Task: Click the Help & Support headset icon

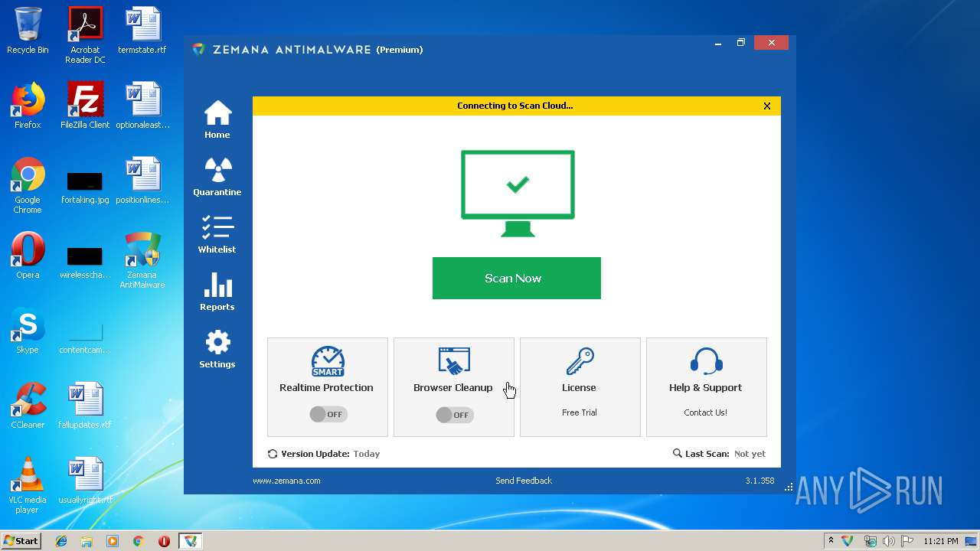Action: (706, 361)
